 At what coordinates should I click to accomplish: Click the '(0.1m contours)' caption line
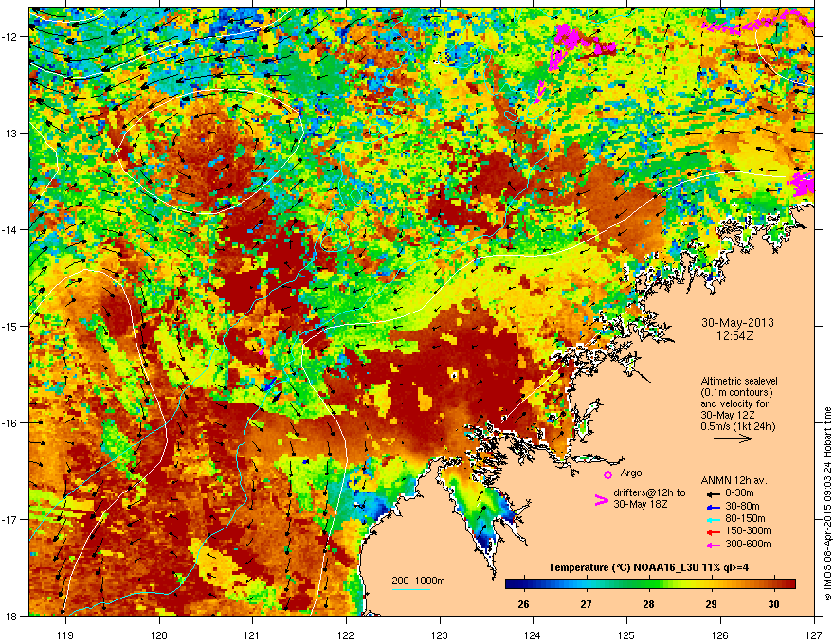click(x=736, y=393)
